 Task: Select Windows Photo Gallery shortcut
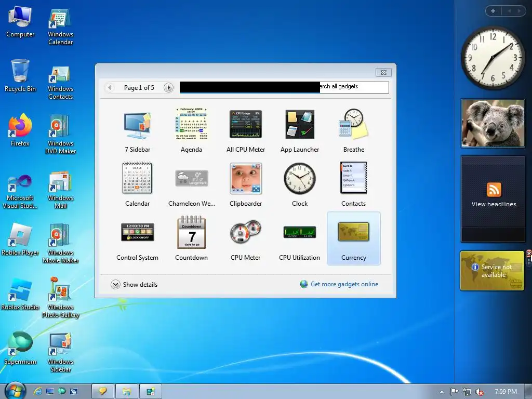60,298
